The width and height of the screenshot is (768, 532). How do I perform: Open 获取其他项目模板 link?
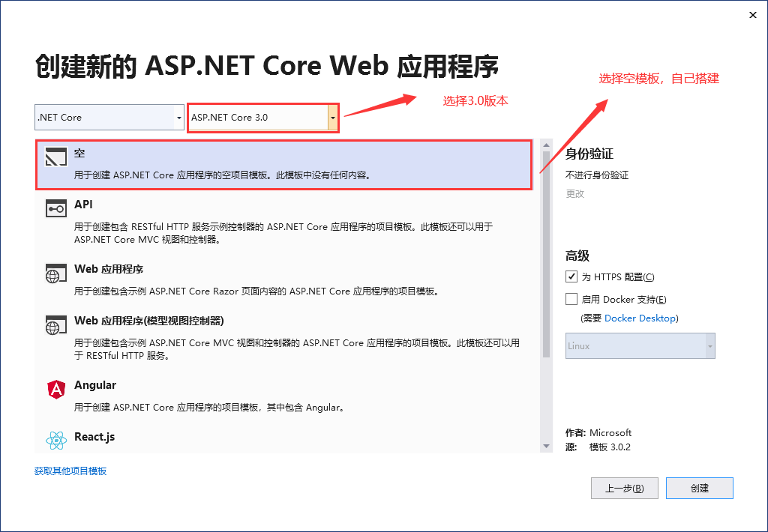coord(70,471)
